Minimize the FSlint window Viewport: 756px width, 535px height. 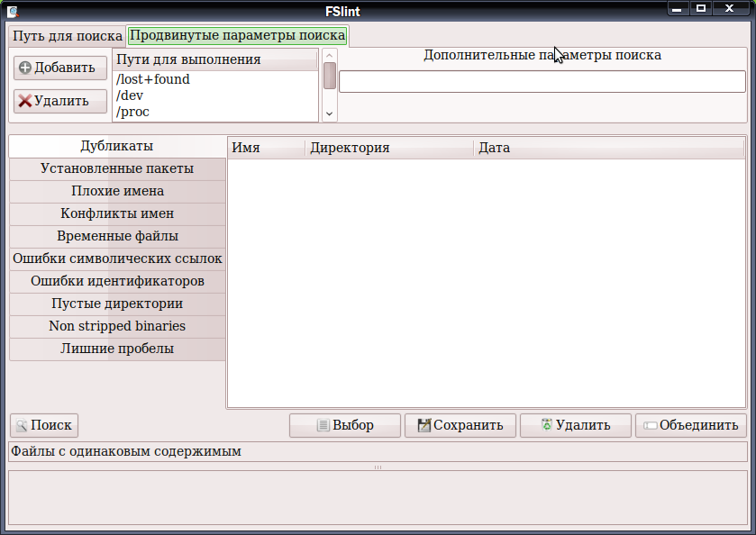click(x=677, y=9)
